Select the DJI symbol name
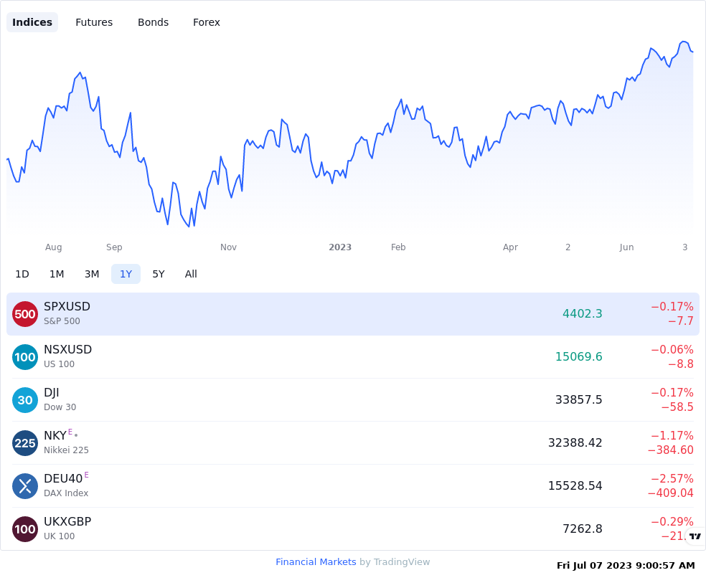This screenshot has width=706, height=588. [52, 393]
